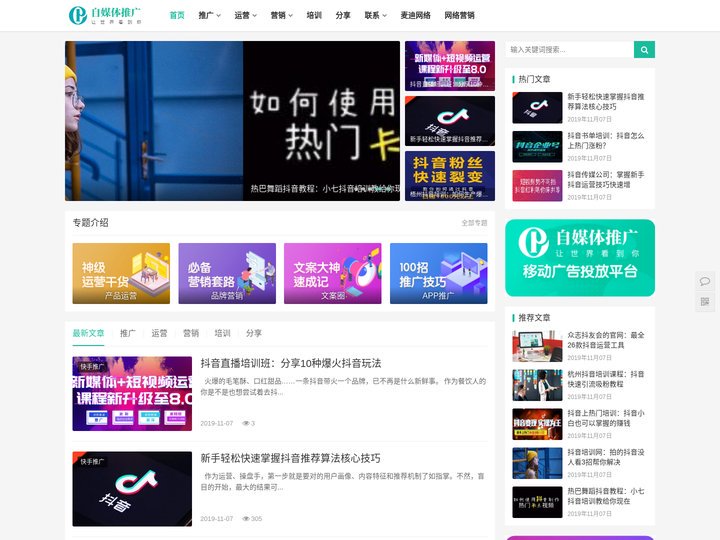Screen dimensions: 720x540
Task: Open recommended article 众志抖友会的官网
Action: (x=606, y=340)
